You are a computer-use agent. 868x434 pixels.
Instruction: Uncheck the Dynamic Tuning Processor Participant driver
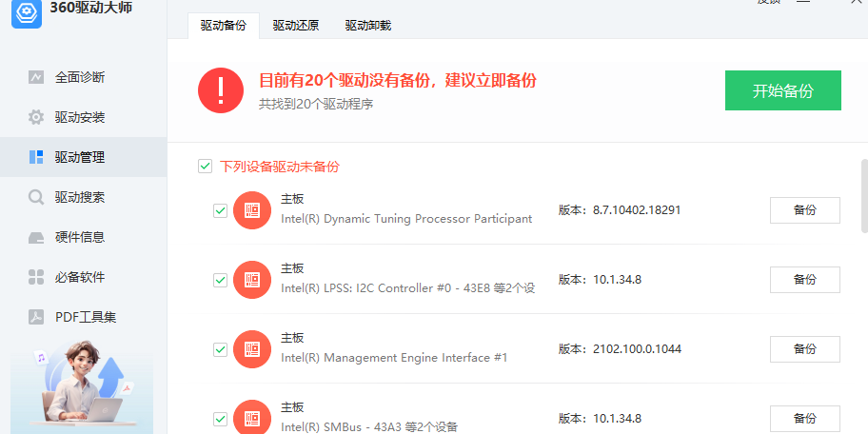(x=220, y=210)
